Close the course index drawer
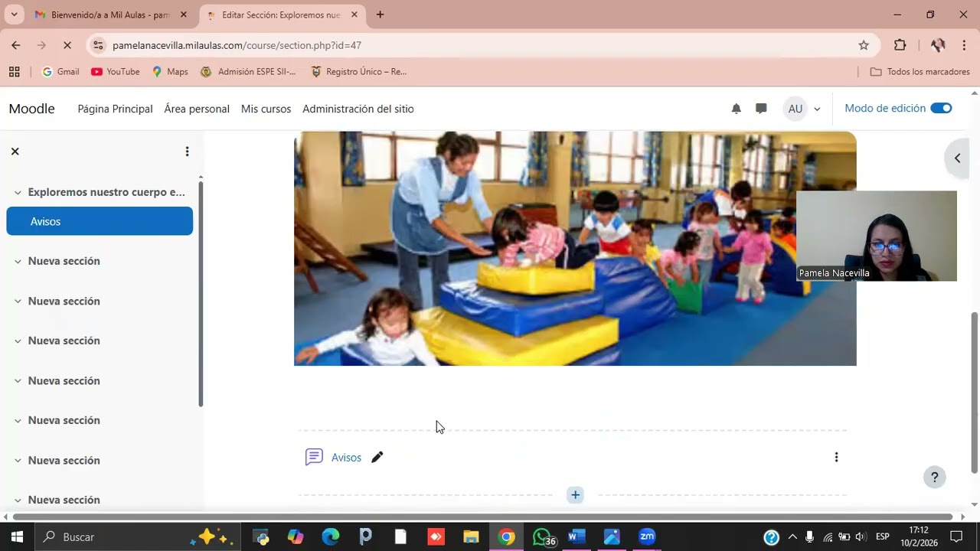The image size is (980, 551). coord(15,152)
